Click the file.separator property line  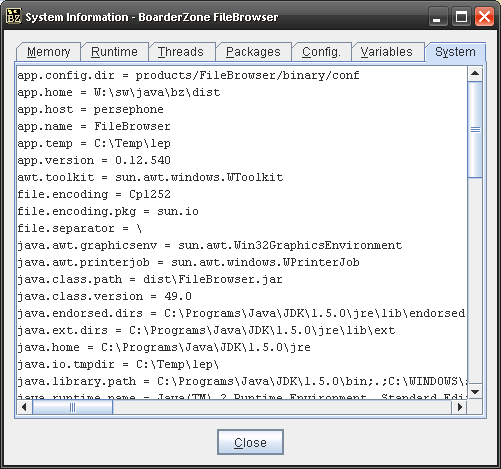79,228
